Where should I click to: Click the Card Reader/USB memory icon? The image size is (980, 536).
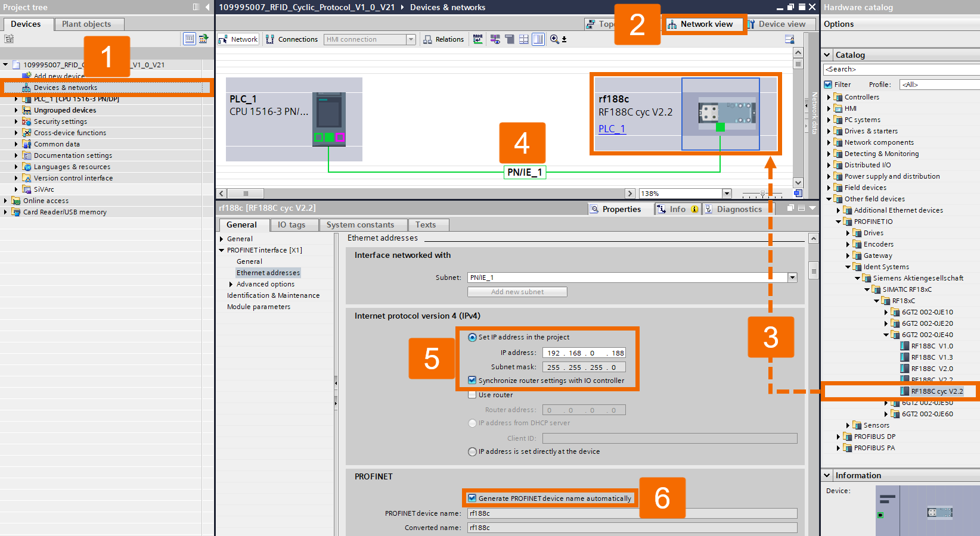tap(16, 212)
